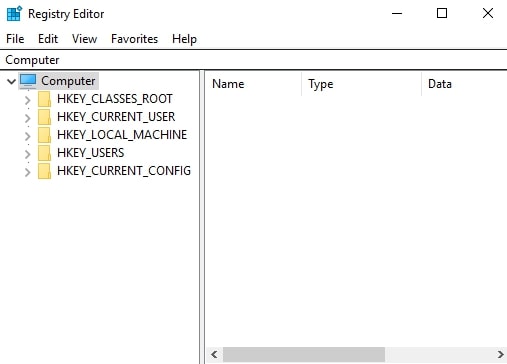Open the Favorites menu
This screenshot has height=364, width=507.
[x=134, y=39]
